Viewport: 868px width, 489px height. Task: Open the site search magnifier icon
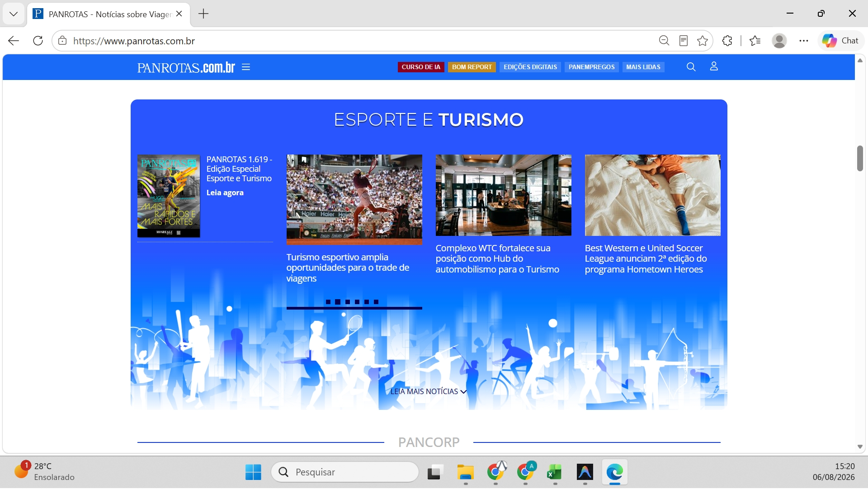point(691,67)
